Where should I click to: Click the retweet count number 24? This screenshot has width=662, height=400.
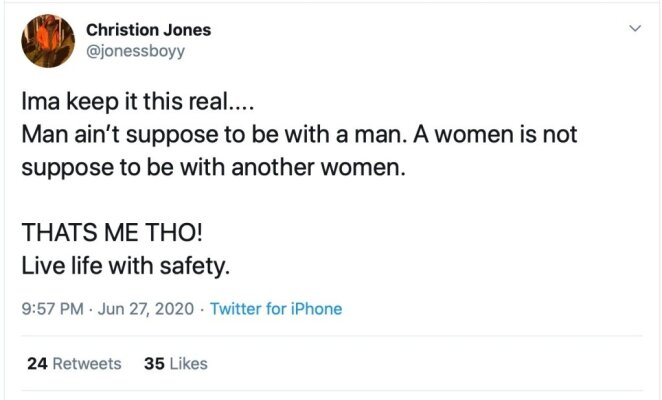38,363
